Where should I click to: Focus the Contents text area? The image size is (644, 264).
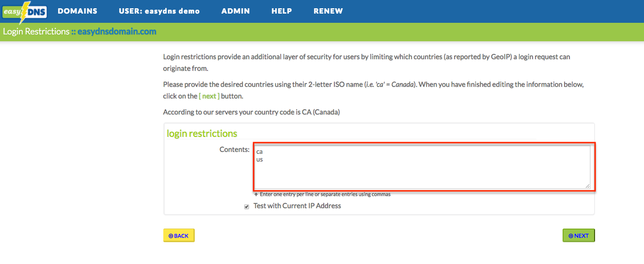[423, 167]
